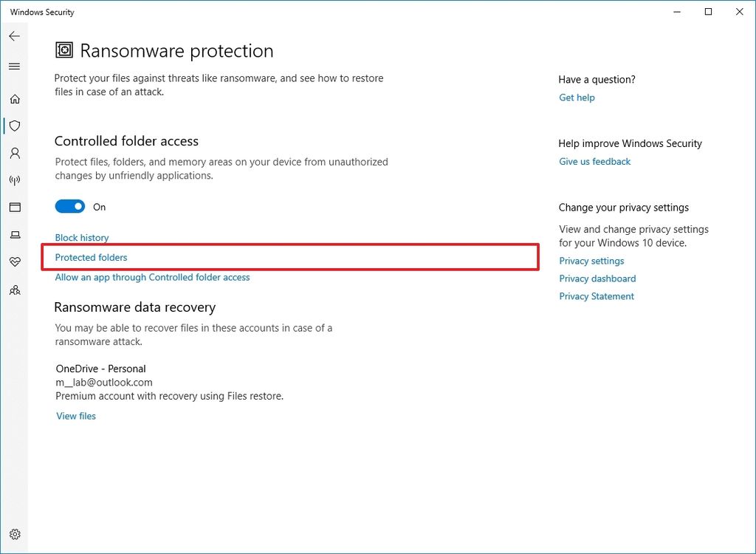Viewport: 756px width, 554px height.
Task: Open Privacy dashboard
Action: 597,278
